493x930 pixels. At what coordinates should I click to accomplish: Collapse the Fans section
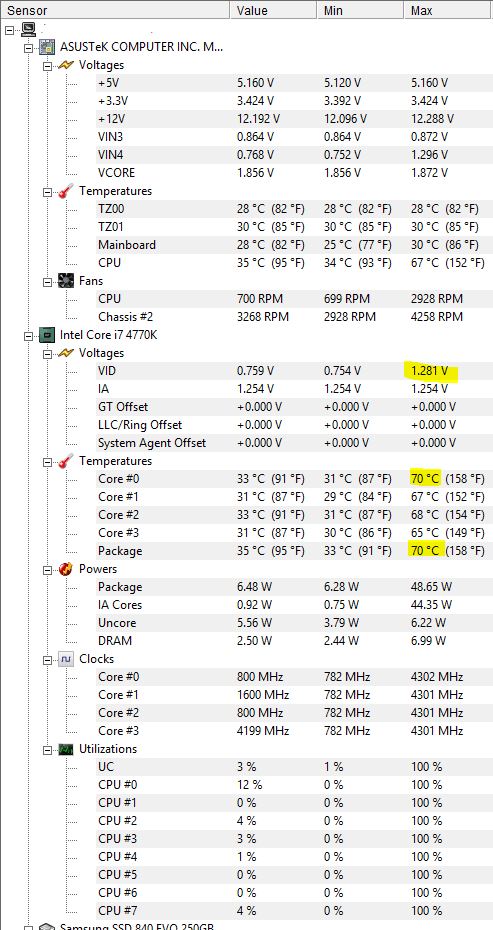pyautogui.click(x=47, y=281)
